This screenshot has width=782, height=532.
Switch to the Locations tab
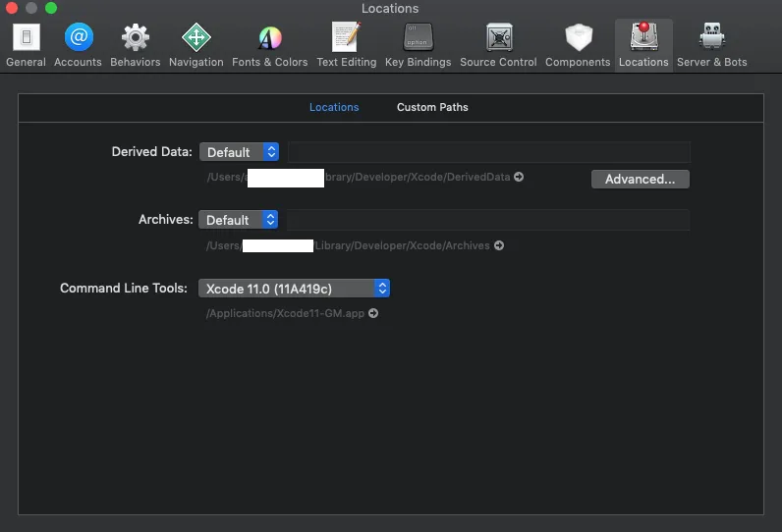click(334, 107)
